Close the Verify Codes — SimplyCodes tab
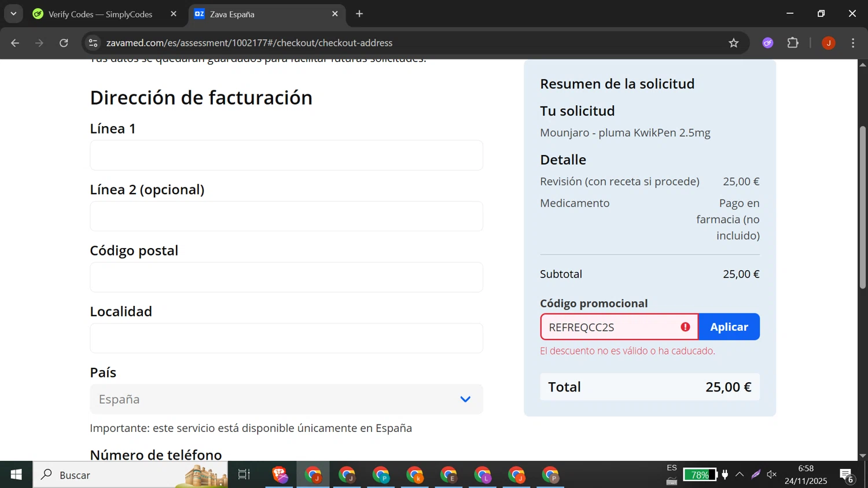Screen dimensions: 868x488 coord(174,14)
